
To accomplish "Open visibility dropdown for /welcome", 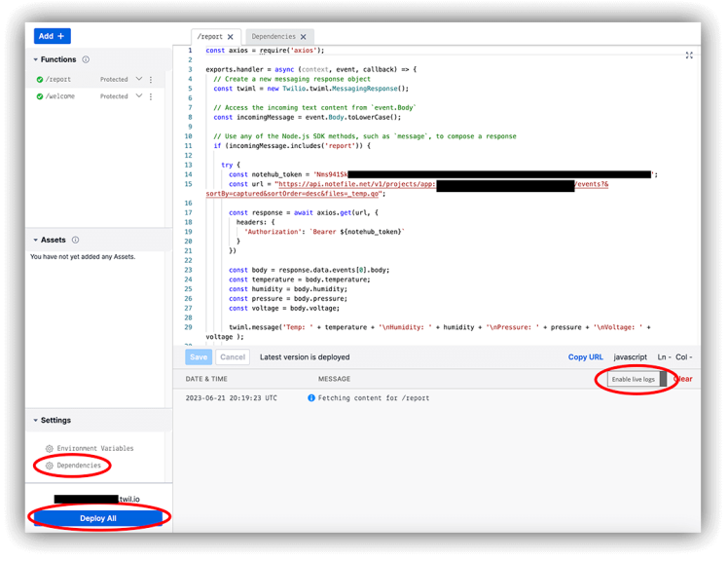I will 139,95.
